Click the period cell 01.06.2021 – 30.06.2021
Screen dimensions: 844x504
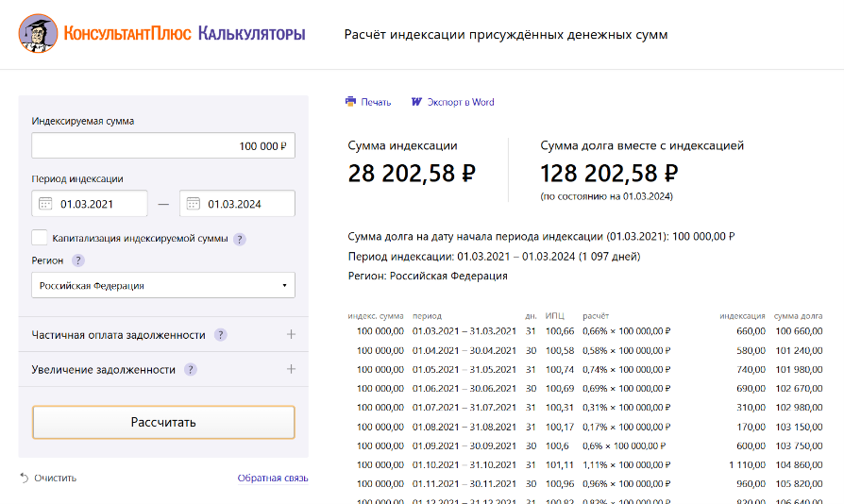(464, 388)
